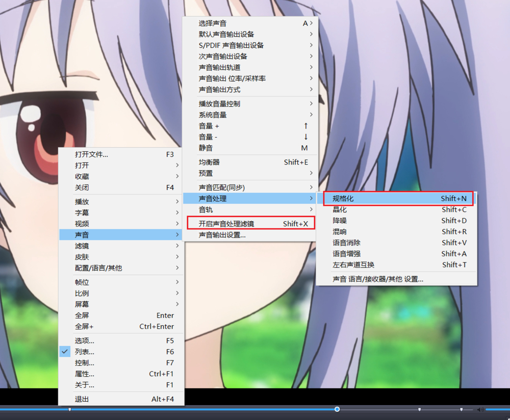510x420 pixels.
Task: Open the 滤镜 submenu
Action: (x=121, y=246)
